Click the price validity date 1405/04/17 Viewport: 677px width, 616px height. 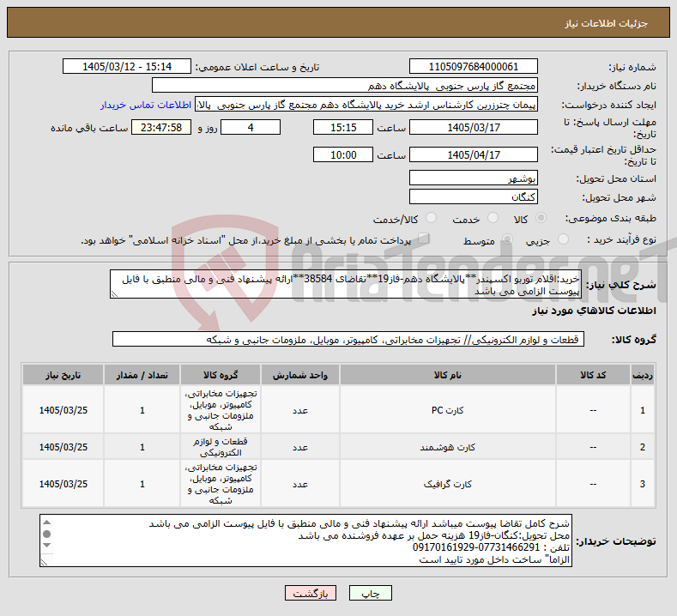(473, 154)
